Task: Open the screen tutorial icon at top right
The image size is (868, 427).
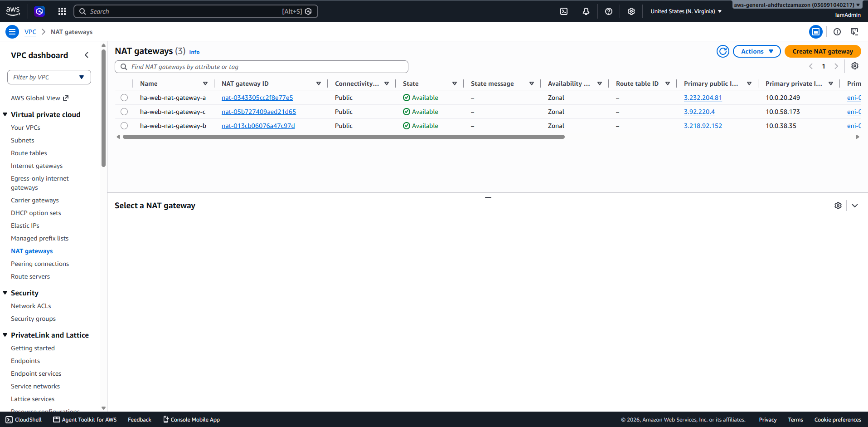Action: [854, 32]
